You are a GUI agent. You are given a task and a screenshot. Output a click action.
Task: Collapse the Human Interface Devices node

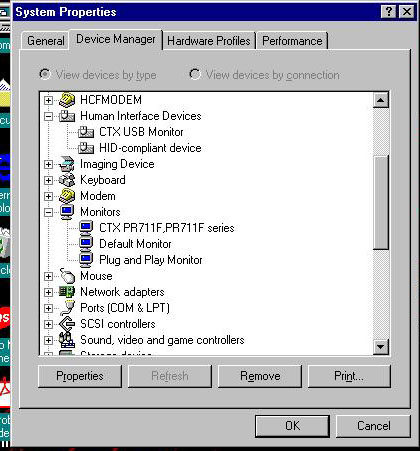[48, 116]
